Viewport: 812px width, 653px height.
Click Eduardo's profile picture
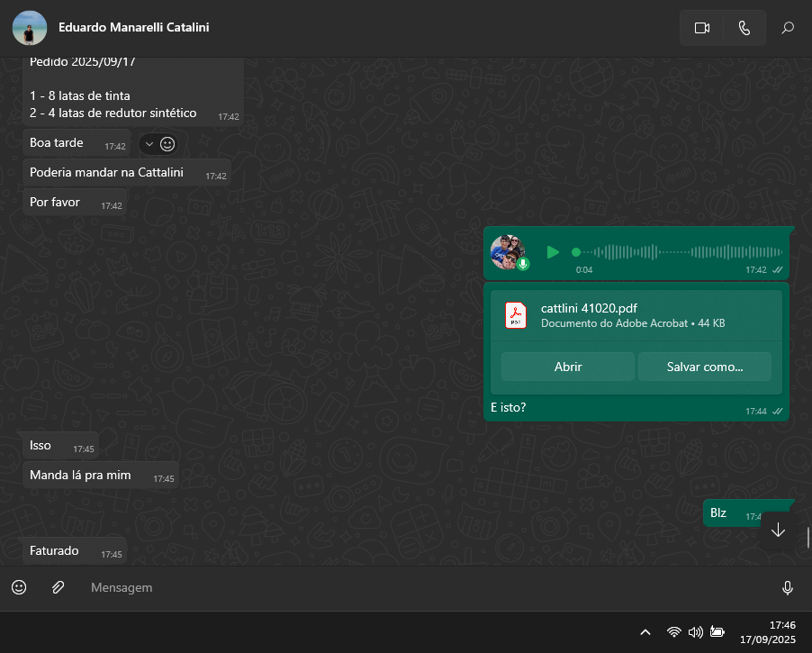(29, 28)
